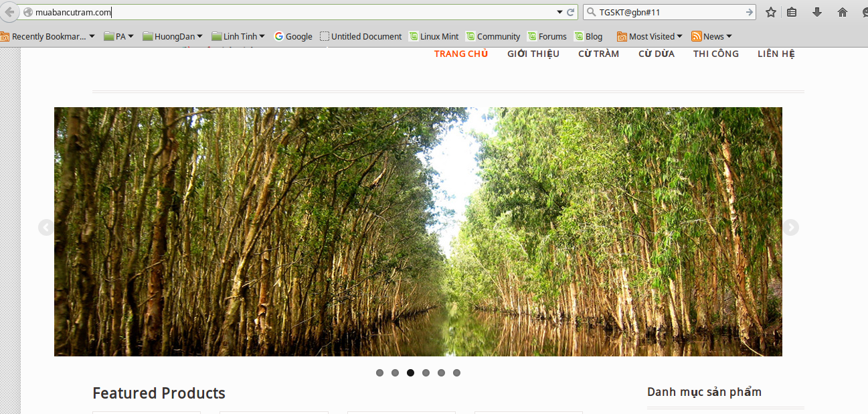Screen dimensions: 868x414
Task: Open the THI CÔNG menu item
Action: point(716,54)
